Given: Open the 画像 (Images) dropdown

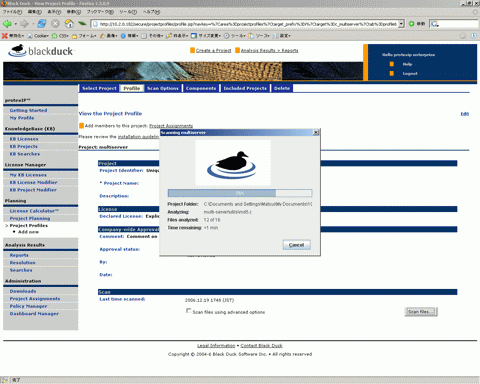Looking at the screenshot, I should (x=109, y=36).
